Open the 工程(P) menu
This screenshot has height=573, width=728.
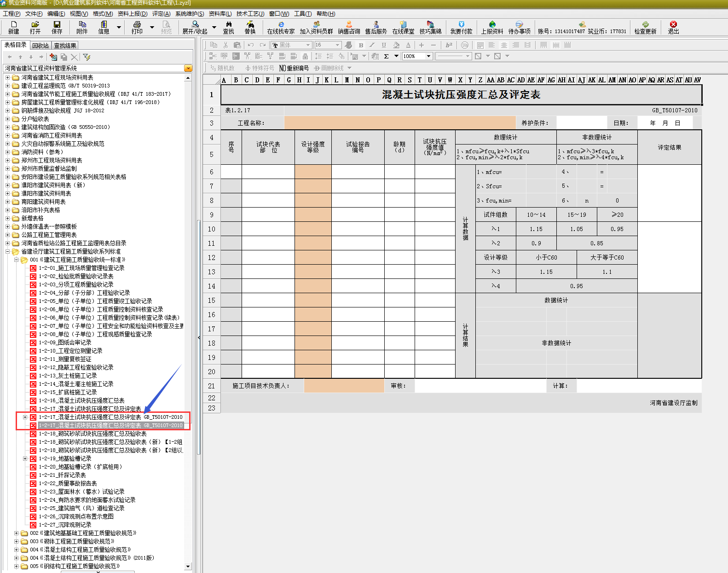click(12, 14)
